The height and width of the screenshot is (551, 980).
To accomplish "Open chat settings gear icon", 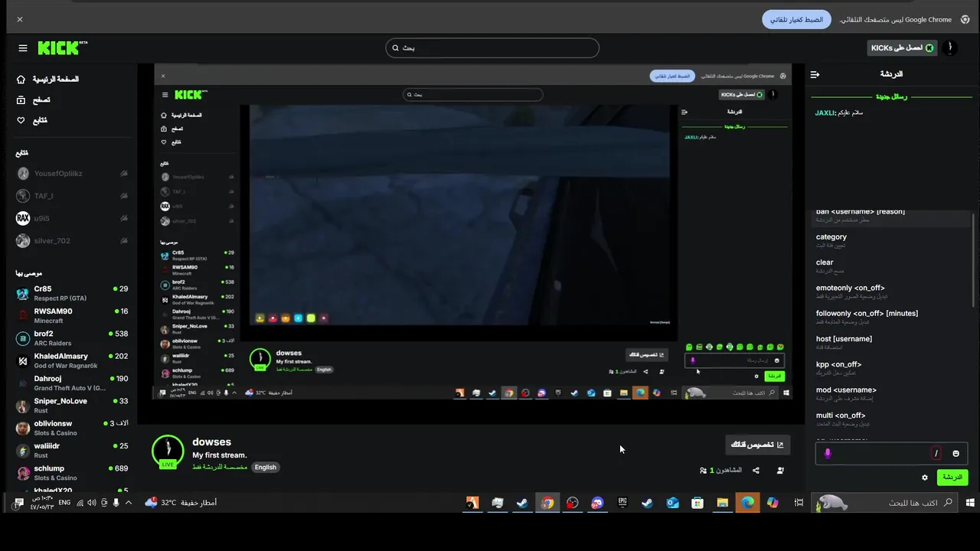I will click(925, 478).
